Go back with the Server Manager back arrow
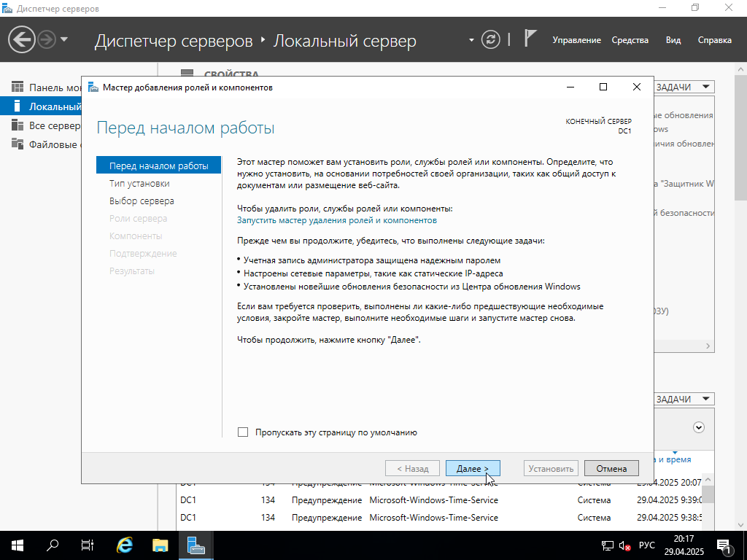Screen dimensions: 747x560 [x=22, y=39]
